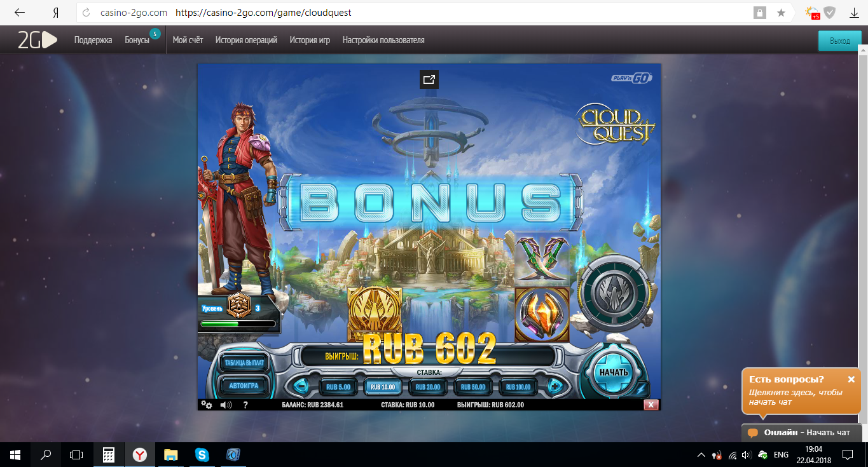Toggle the lightning fast-play icon
The image size is (868, 467).
coord(642,388)
